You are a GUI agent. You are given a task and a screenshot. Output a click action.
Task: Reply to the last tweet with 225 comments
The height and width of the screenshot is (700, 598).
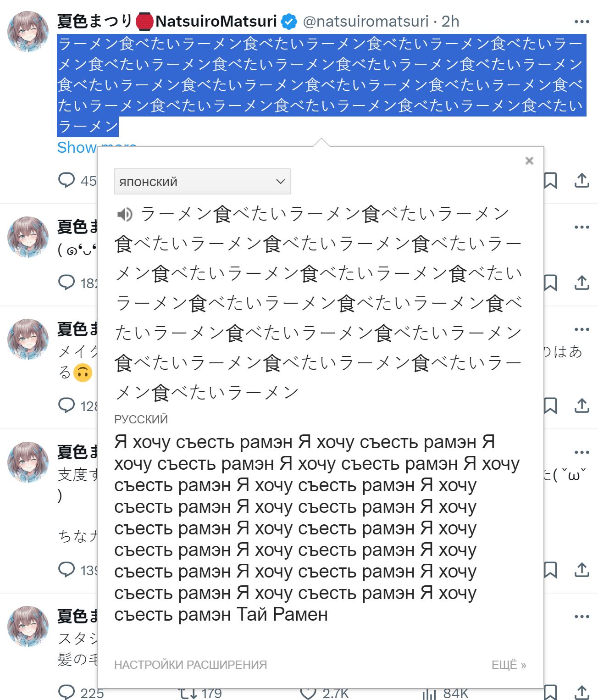pyautogui.click(x=66, y=692)
